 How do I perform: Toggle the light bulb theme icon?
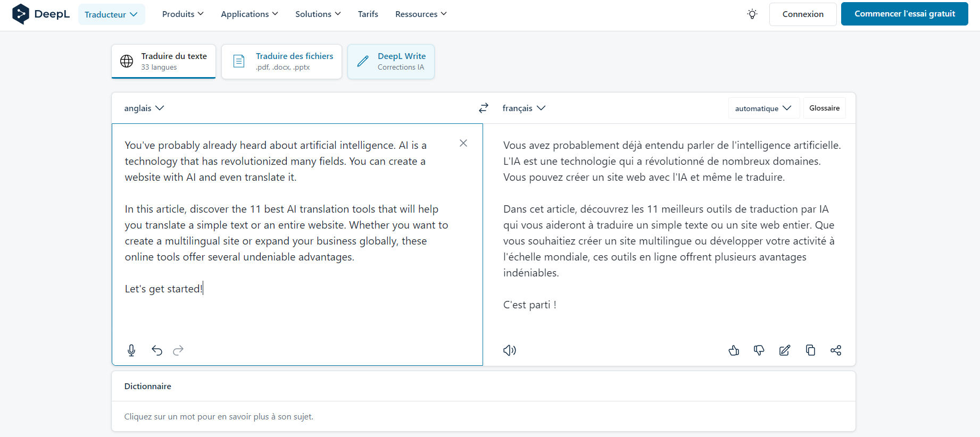tap(752, 14)
